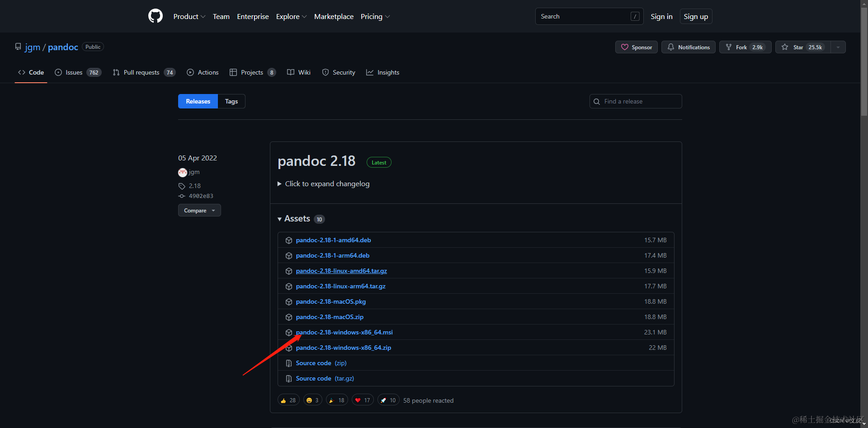Image resolution: width=868 pixels, height=428 pixels.
Task: Download pandoc-2.18-windows-x86_64.zip
Action: click(344, 348)
